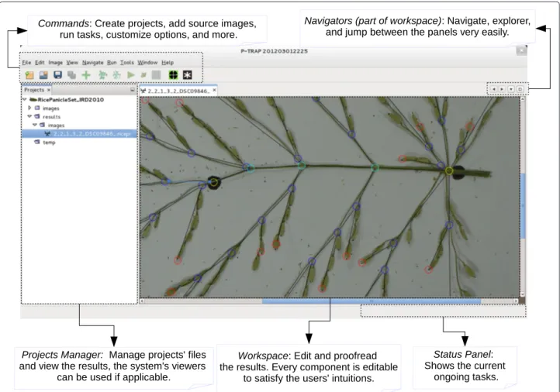This screenshot has width=560, height=392.
Task: Collapse the images folder under results
Action: pyautogui.click(x=35, y=125)
